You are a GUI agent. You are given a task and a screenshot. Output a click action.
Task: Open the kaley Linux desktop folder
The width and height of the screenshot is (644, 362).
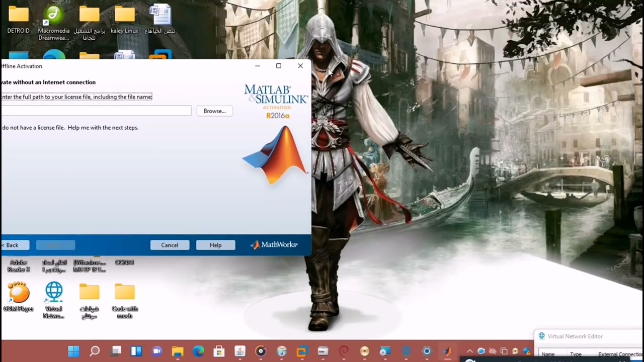click(x=125, y=19)
